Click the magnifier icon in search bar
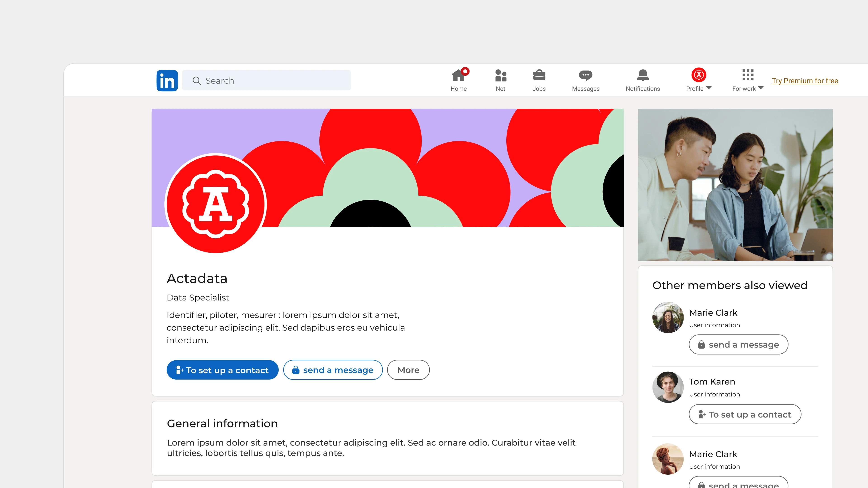The width and height of the screenshot is (868, 488). 196,80
